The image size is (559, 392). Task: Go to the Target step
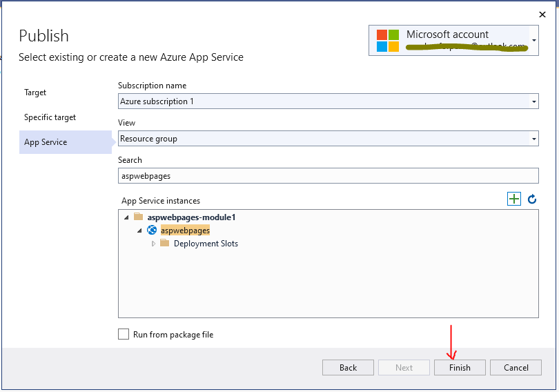[35, 92]
